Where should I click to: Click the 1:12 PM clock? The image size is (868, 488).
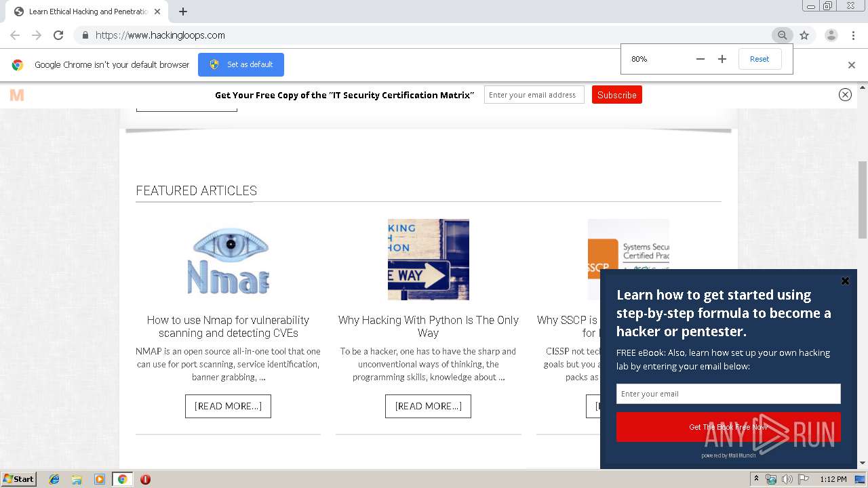pos(833,479)
